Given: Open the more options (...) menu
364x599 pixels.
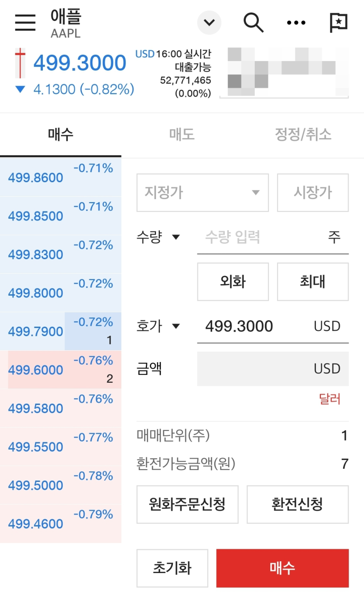Looking at the screenshot, I should click(296, 22).
